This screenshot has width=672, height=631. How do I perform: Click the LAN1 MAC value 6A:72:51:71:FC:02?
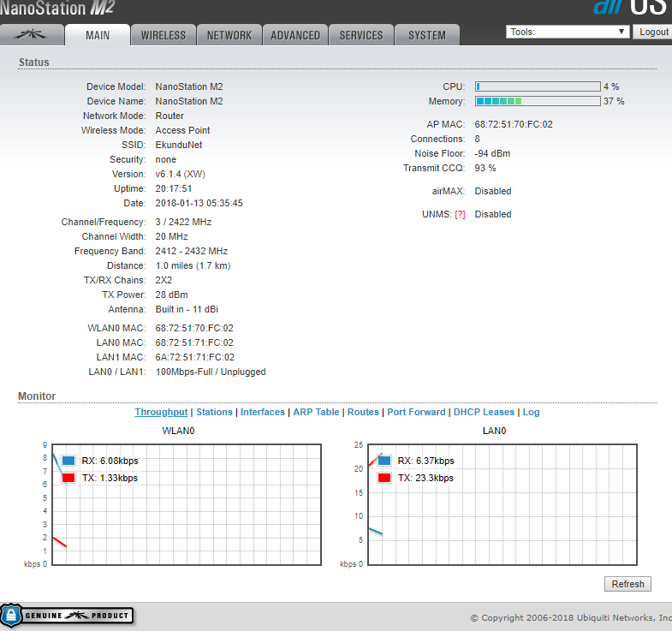click(195, 357)
